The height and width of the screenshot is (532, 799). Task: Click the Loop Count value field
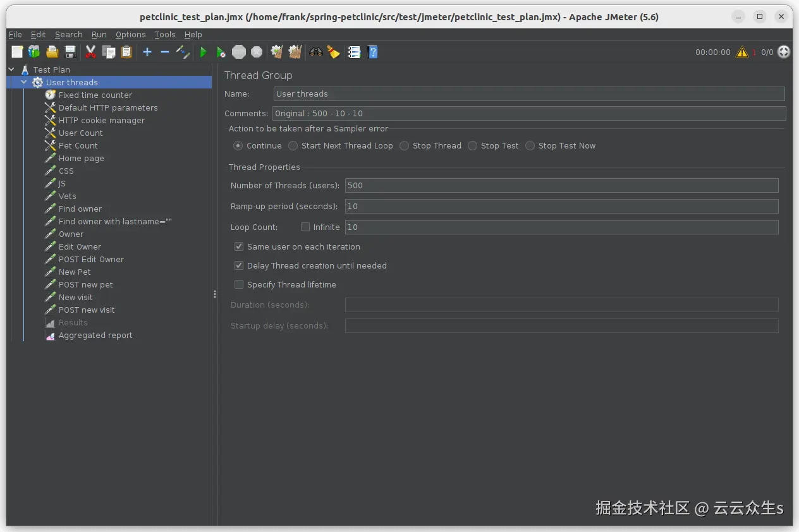pos(561,227)
